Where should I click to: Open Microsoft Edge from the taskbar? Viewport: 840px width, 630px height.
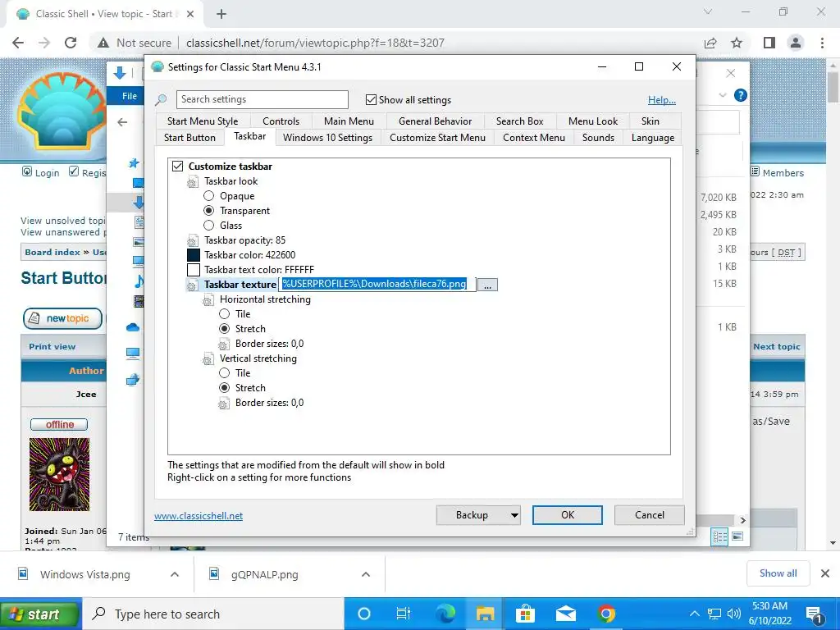[445, 614]
